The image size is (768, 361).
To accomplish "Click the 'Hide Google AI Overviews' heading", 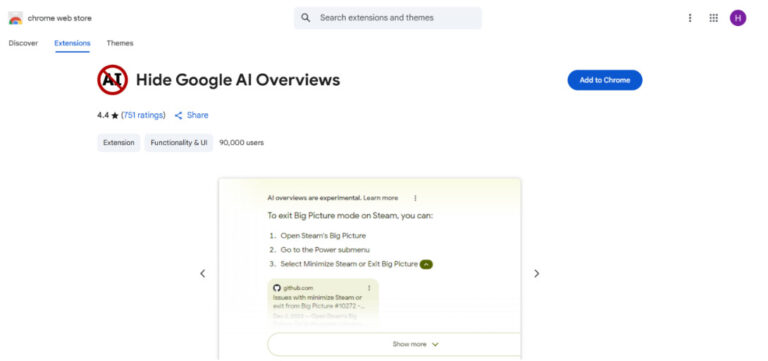I will tap(238, 80).
